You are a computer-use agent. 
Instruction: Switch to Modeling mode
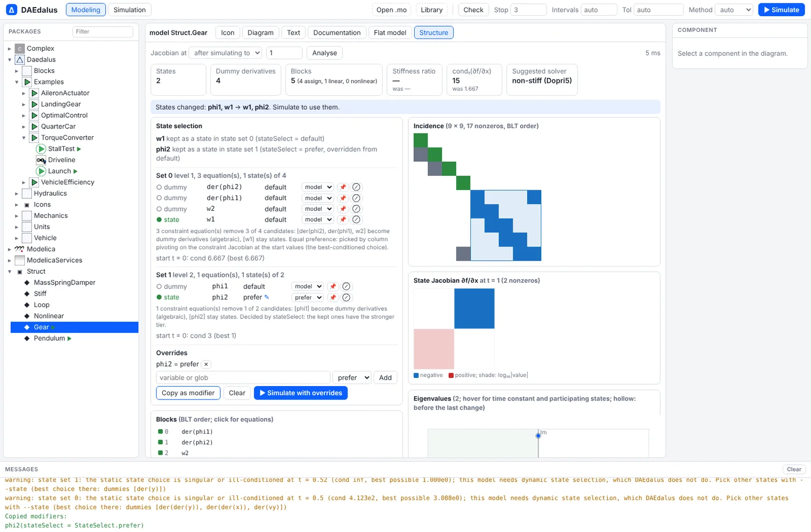[x=86, y=10]
